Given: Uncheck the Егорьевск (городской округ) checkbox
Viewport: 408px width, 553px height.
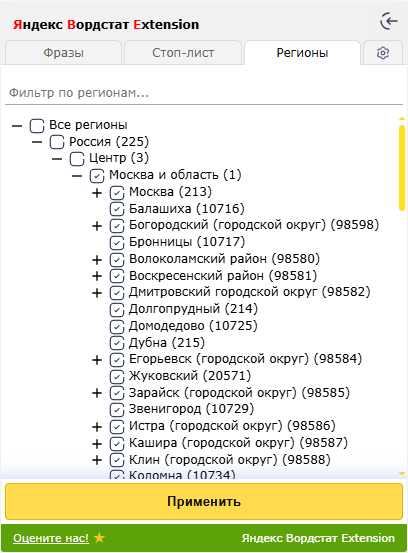Looking at the screenshot, I should coord(117,360).
